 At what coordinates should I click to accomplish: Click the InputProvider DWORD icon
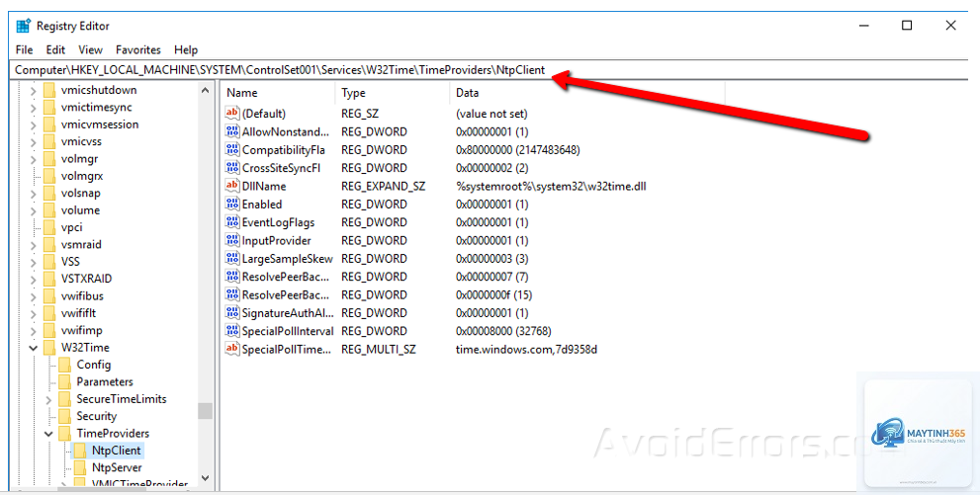pyautogui.click(x=232, y=240)
